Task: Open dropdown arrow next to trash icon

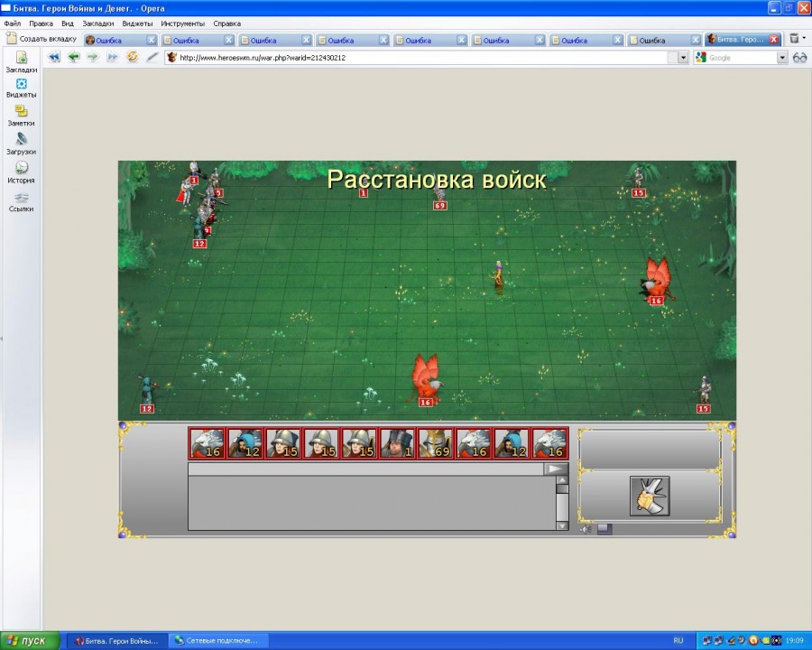Action: coord(804,38)
